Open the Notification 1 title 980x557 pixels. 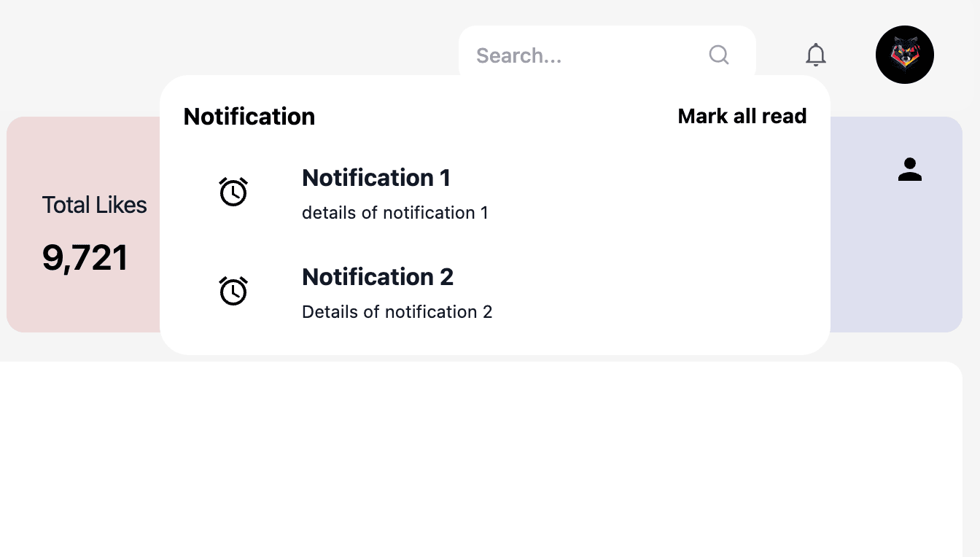click(376, 178)
